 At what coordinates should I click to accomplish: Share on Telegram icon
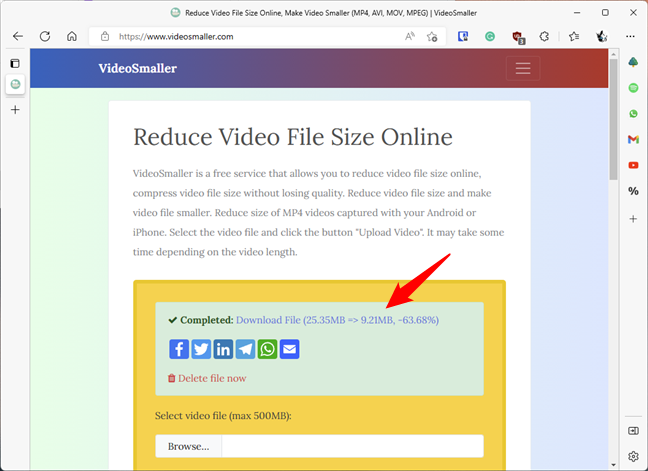[x=245, y=349]
